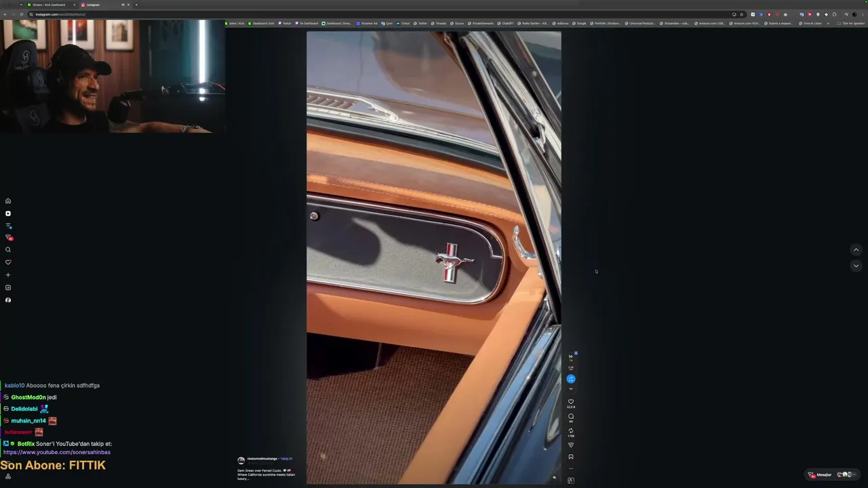Open Reels from the Instagram sidebar
This screenshot has height=488, width=868.
8,213
